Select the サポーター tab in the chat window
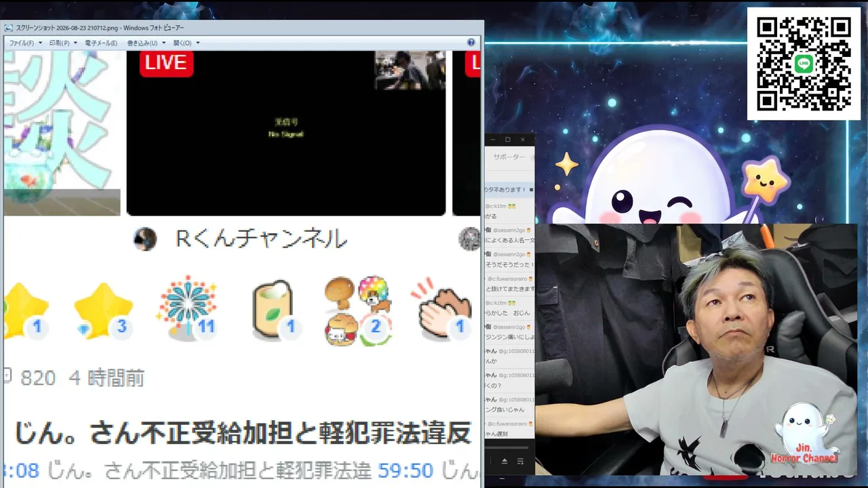Screen dimensions: 868x488 click(x=509, y=157)
